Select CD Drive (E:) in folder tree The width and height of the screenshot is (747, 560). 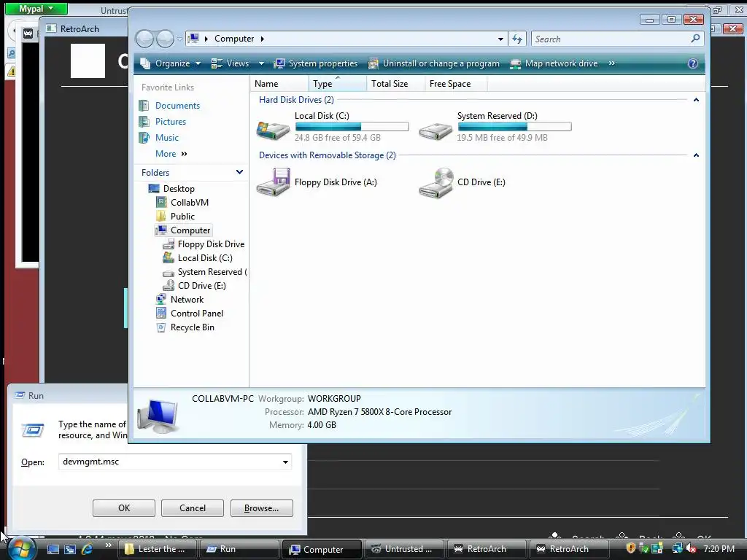201,286
